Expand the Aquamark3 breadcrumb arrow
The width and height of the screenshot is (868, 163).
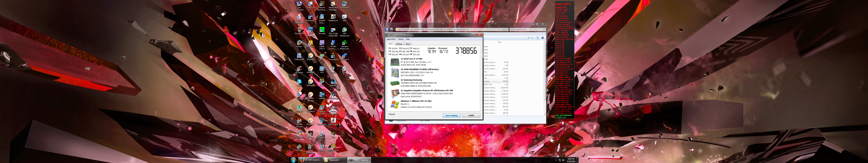pos(467,29)
